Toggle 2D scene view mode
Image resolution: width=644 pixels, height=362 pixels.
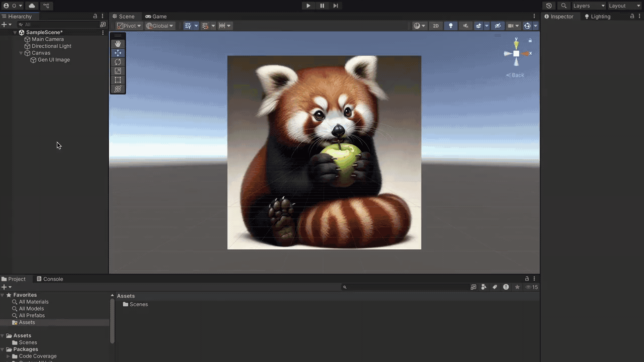click(x=436, y=26)
